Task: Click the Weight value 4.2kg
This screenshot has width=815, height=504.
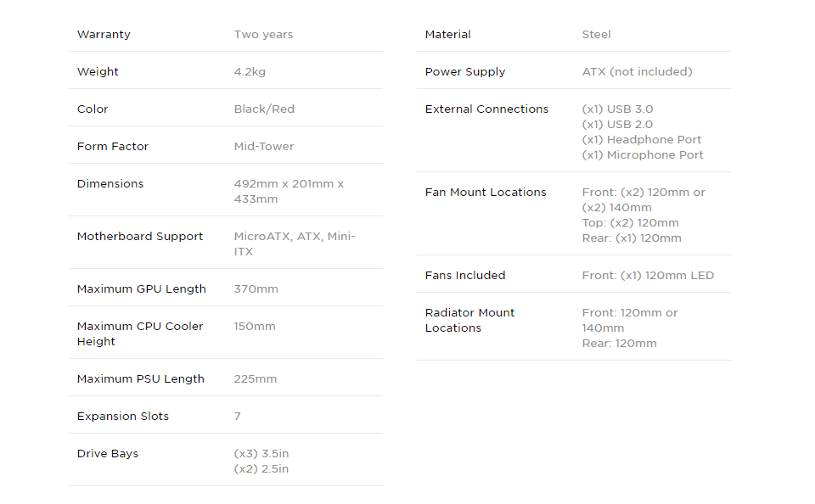Action: pyautogui.click(x=250, y=72)
